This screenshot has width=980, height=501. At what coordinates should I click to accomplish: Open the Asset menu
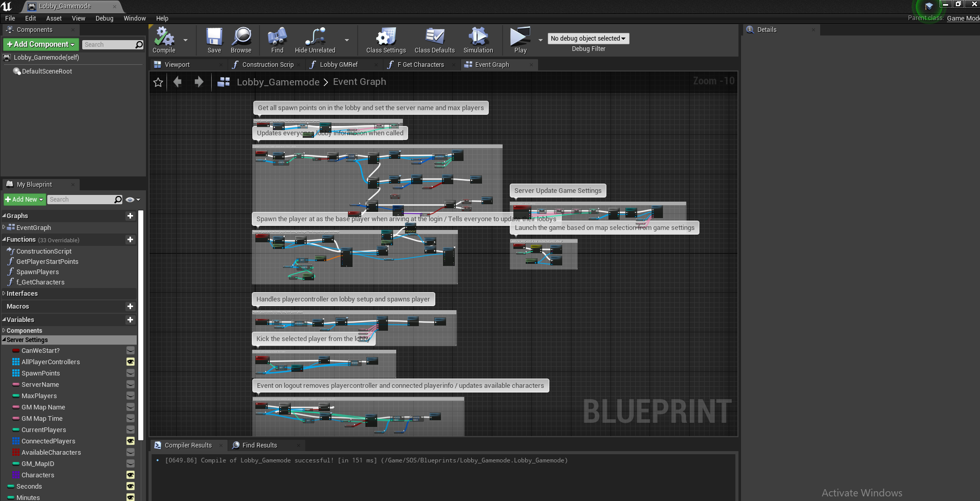click(53, 18)
